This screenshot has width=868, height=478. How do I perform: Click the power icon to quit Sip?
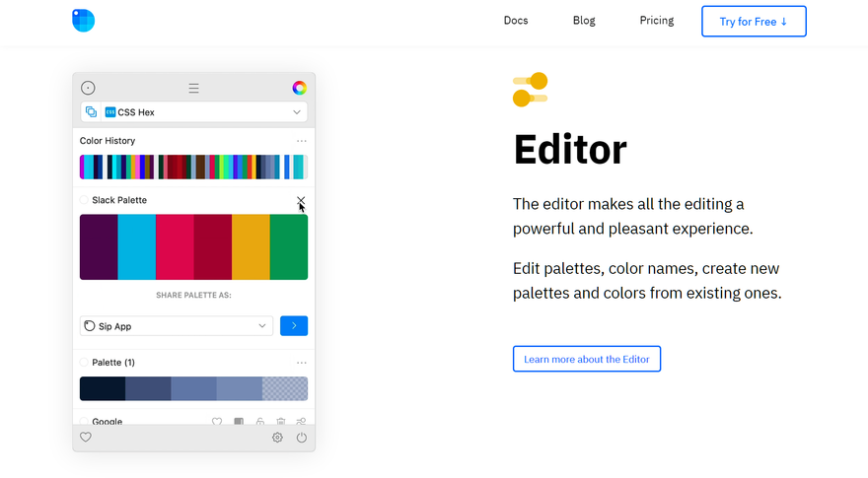click(x=302, y=438)
